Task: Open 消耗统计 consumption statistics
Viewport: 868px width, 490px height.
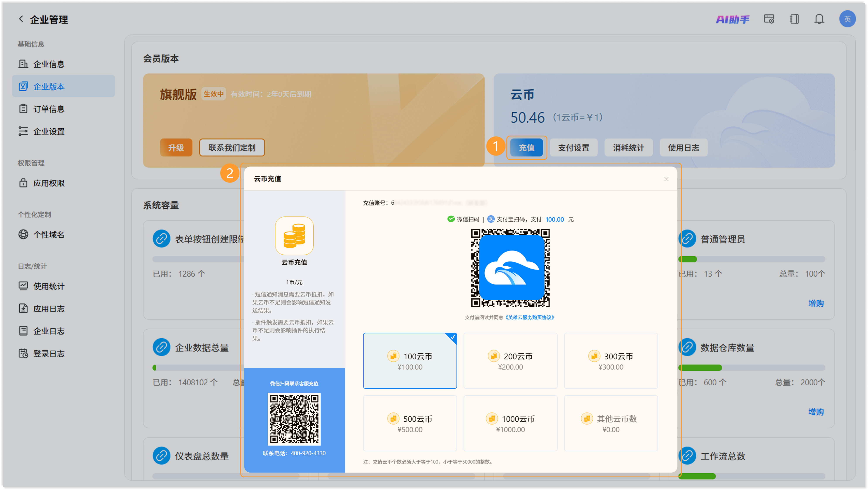Action: tap(628, 148)
